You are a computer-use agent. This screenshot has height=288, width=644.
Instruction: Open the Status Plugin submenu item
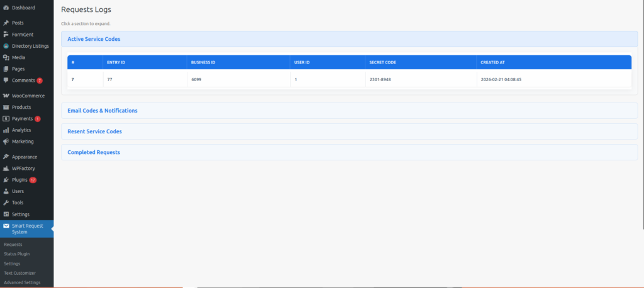[x=17, y=253]
